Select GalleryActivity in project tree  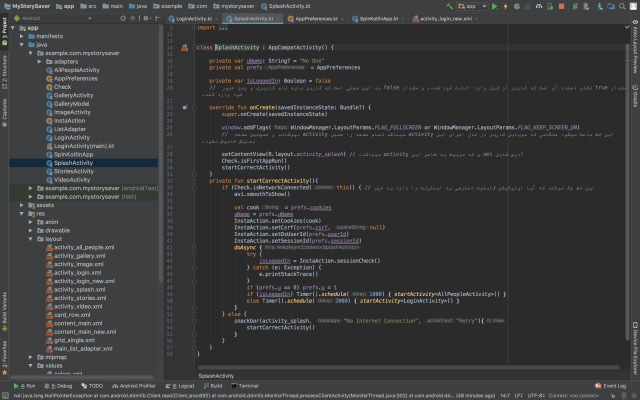[x=73, y=96]
